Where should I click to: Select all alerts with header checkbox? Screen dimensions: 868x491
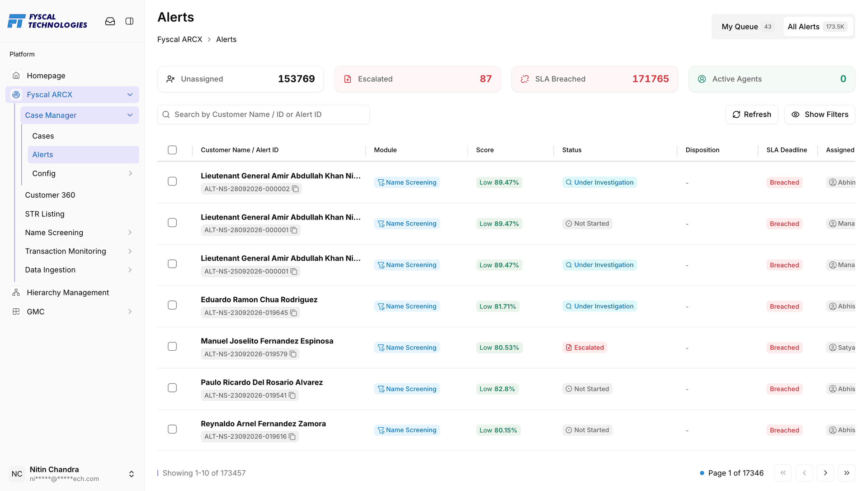pos(172,150)
